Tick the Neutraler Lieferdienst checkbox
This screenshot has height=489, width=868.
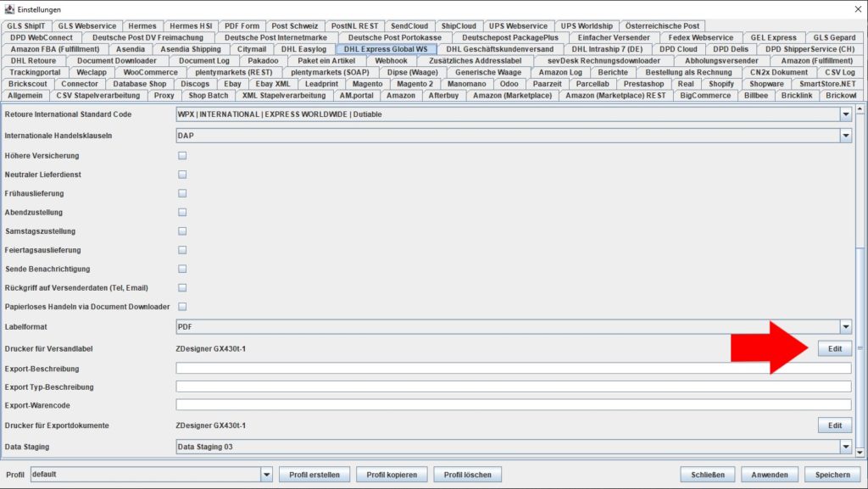pos(182,175)
